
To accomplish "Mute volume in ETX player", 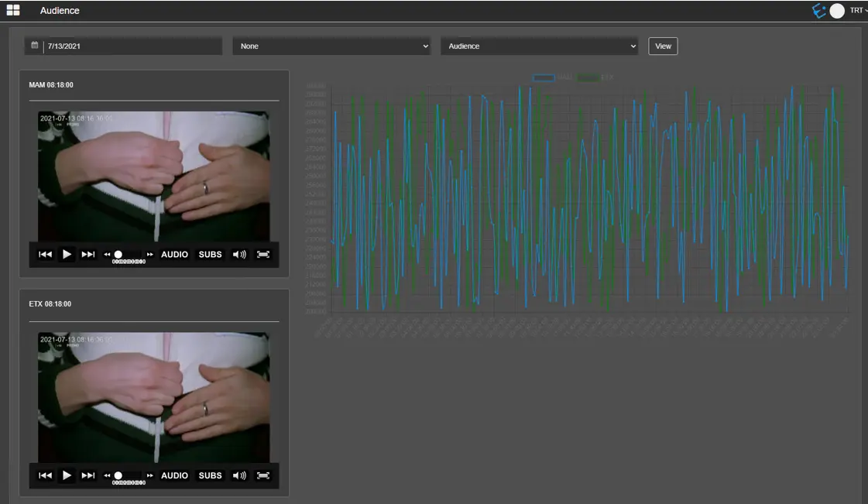I will coord(239,475).
